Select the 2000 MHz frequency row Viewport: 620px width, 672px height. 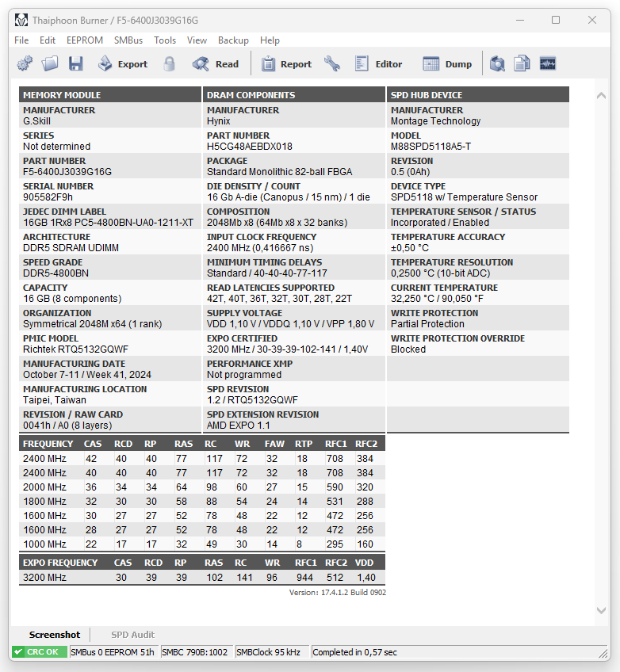202,487
